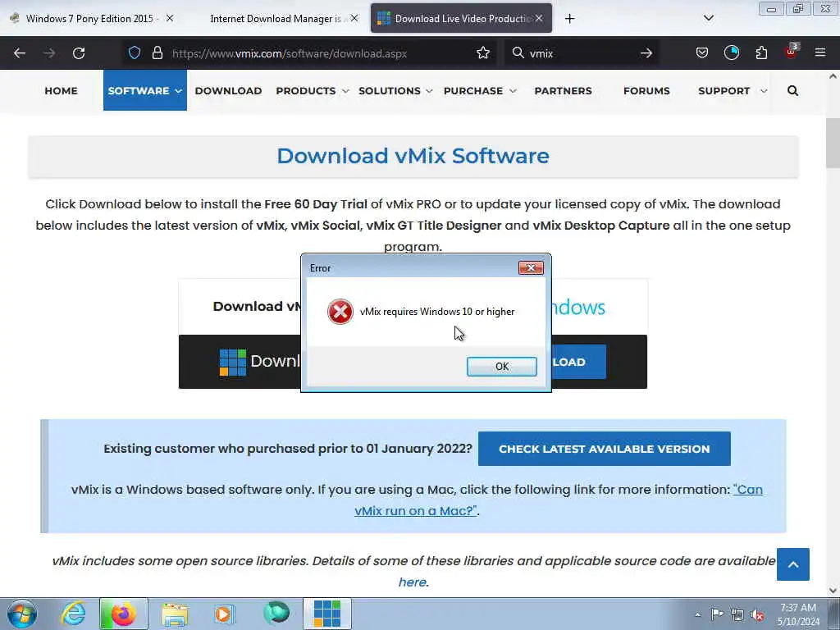Viewport: 840px width, 630px height.
Task: Open a new browser tab
Action: (x=569, y=19)
